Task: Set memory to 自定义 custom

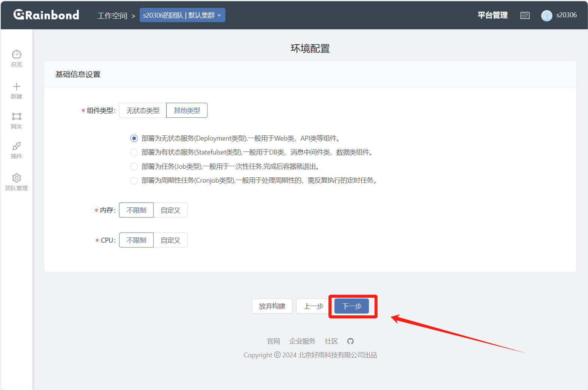Action: (170, 210)
